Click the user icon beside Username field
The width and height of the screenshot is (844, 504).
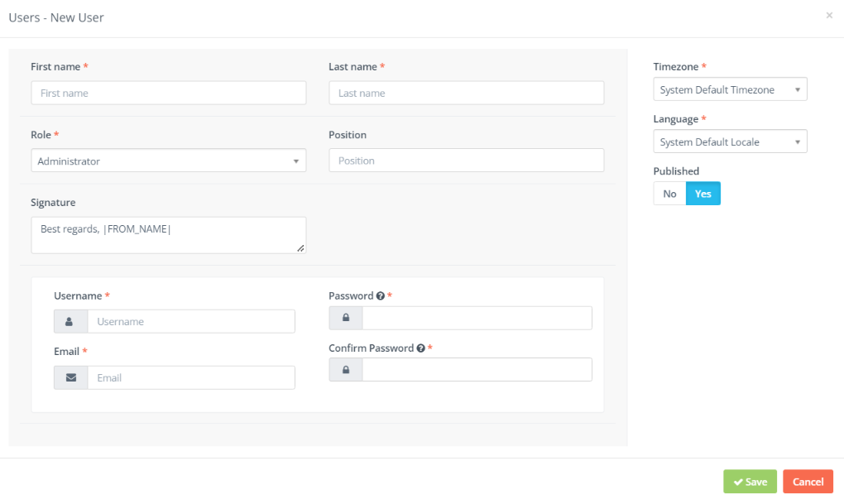69,321
